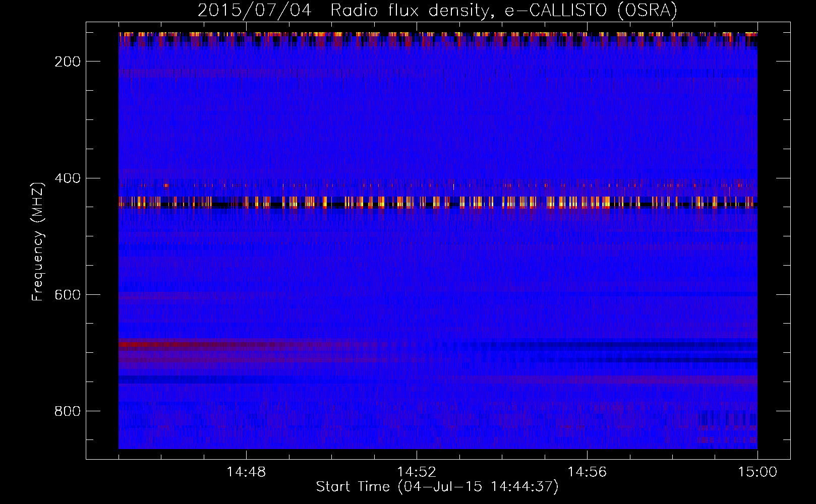This screenshot has height=504, width=816.
Task: Select the 'Frequency (MHZ)' axis label
Action: coord(38,241)
